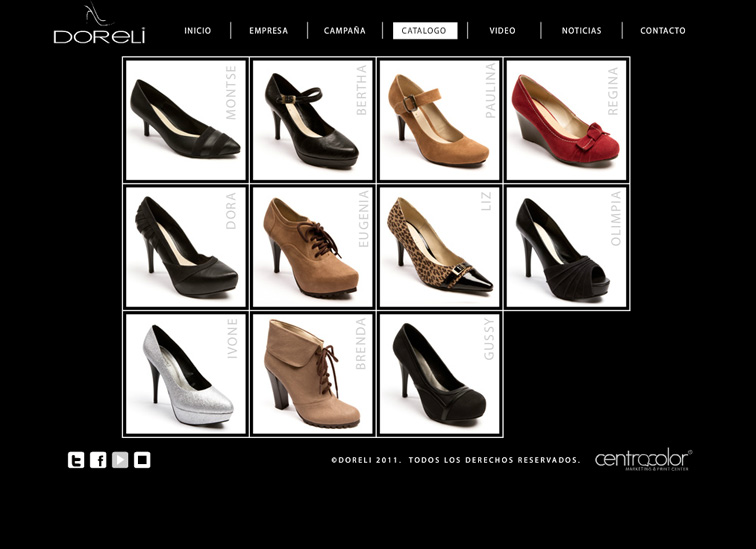This screenshot has width=756, height=549.
Task: Click the highlighted Catalogo tab
Action: coord(424,31)
